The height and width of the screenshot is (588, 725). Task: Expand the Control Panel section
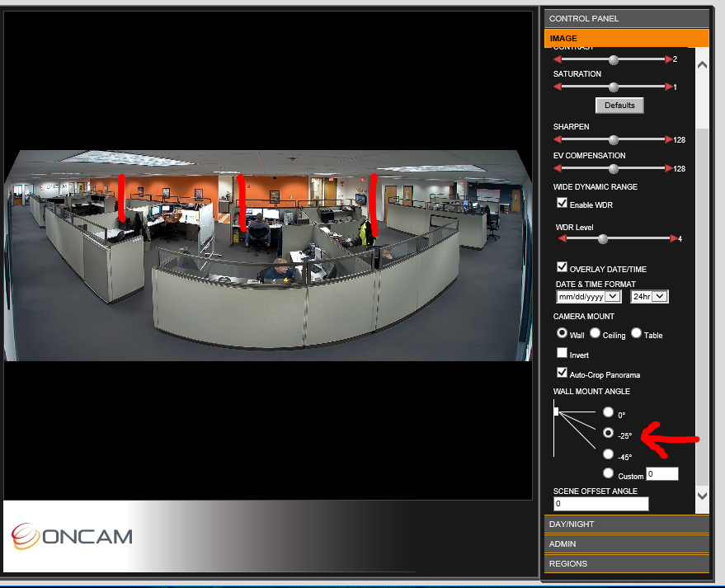[627, 18]
